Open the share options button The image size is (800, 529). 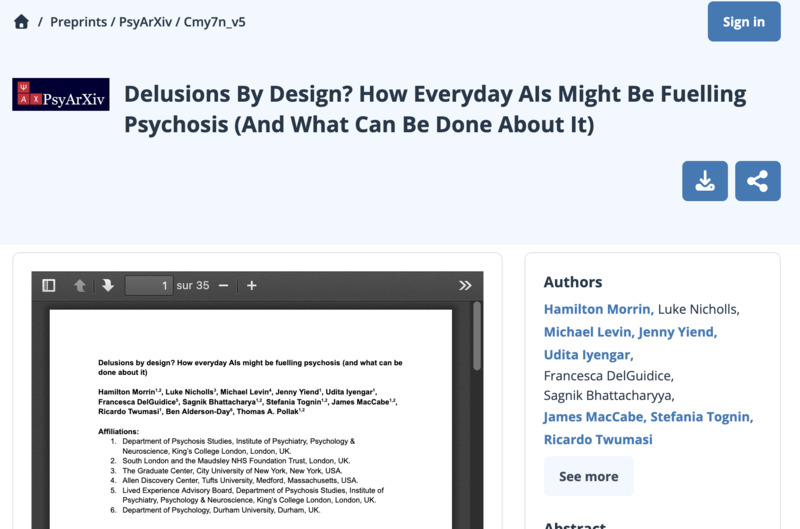(758, 181)
